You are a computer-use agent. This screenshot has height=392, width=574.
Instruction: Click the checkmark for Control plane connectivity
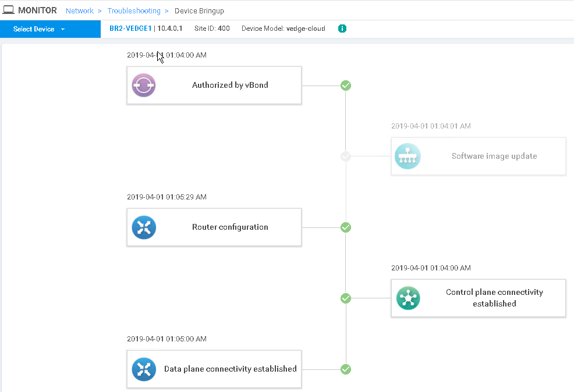coord(346,298)
